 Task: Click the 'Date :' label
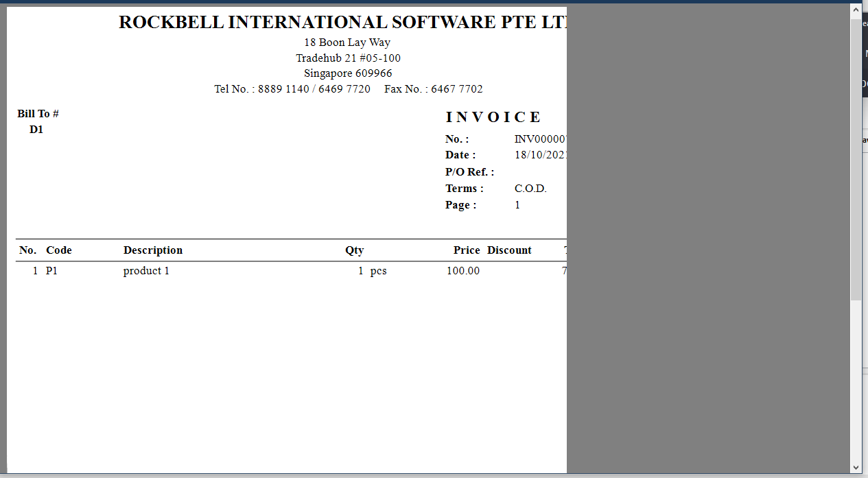coord(460,155)
